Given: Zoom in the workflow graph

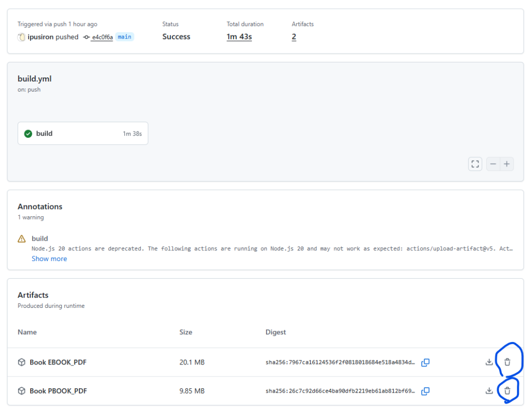Looking at the screenshot, I should click(x=507, y=164).
